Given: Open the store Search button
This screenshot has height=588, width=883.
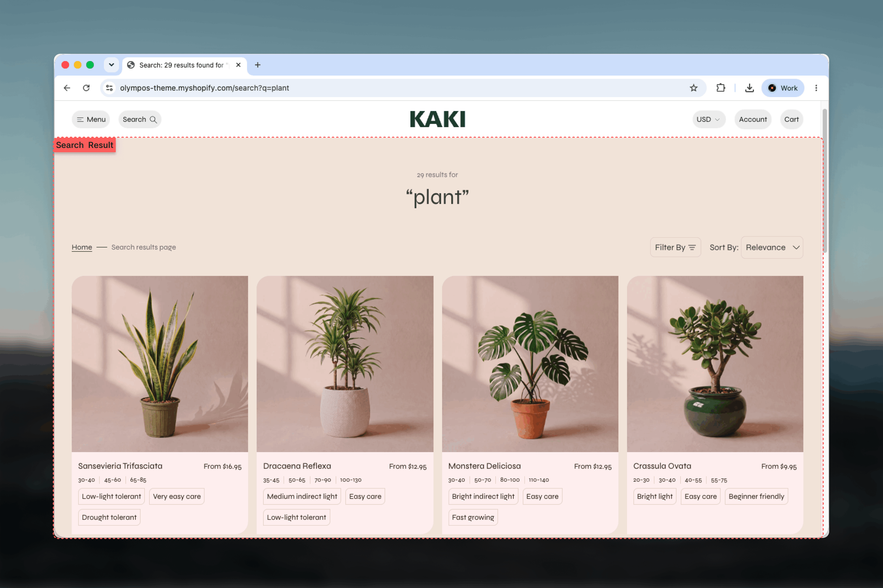Looking at the screenshot, I should pyautogui.click(x=140, y=119).
